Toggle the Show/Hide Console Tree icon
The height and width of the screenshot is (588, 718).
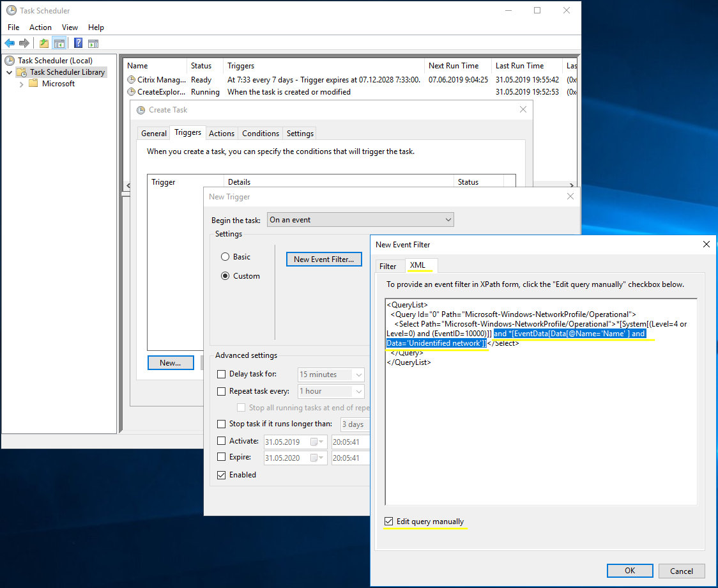(x=57, y=43)
